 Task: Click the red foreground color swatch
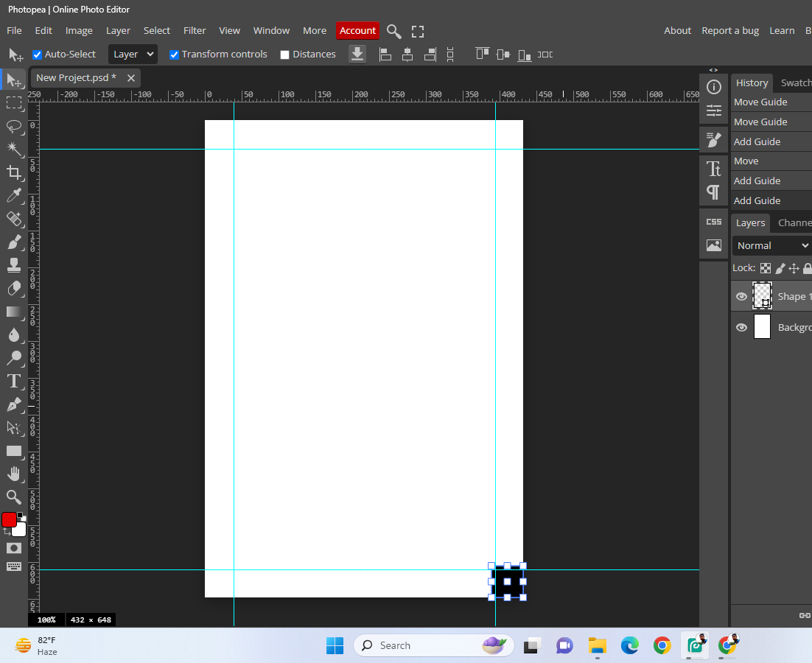[9, 519]
